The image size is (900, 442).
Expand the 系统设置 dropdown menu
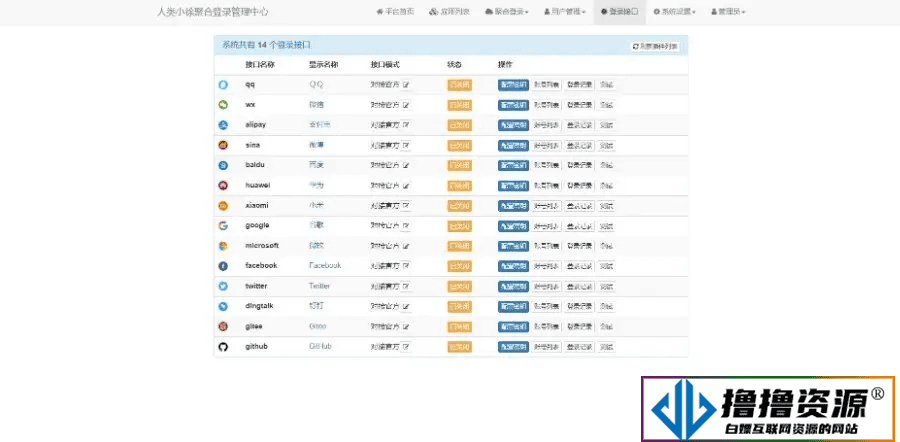click(674, 11)
